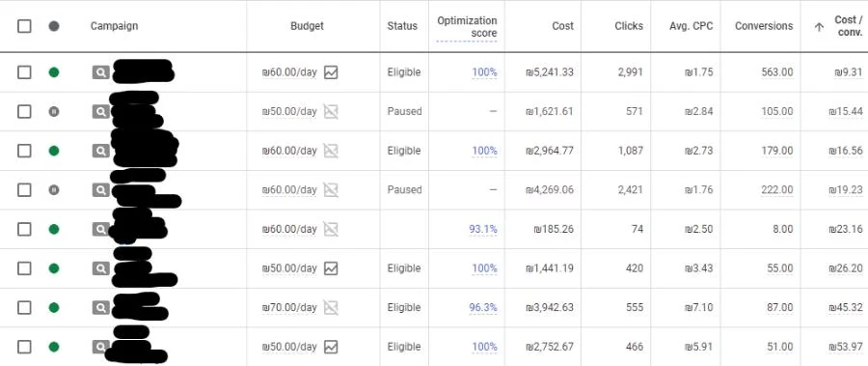Open the 100% optimization score in the ₪1,441.19 row
The image size is (868, 366).
point(484,268)
